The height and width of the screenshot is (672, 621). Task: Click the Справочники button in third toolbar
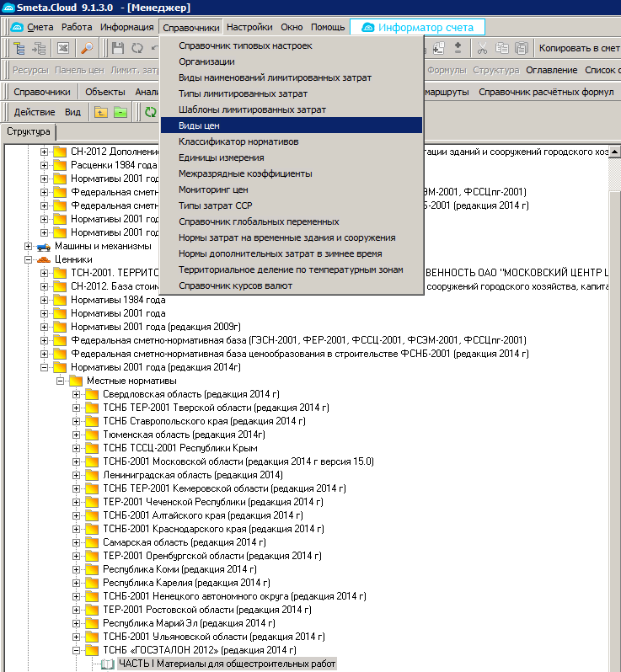[42, 92]
